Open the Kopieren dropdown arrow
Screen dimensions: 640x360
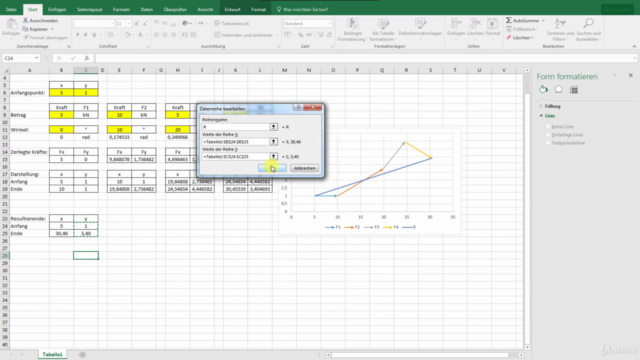pyautogui.click(x=52, y=29)
